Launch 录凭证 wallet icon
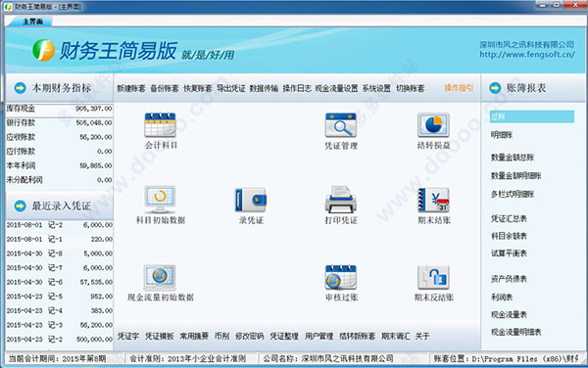588x368 pixels. (x=251, y=200)
